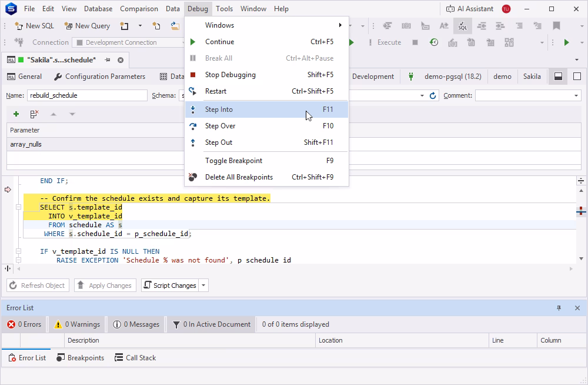Pin the Sakila schedule document tab

click(107, 60)
